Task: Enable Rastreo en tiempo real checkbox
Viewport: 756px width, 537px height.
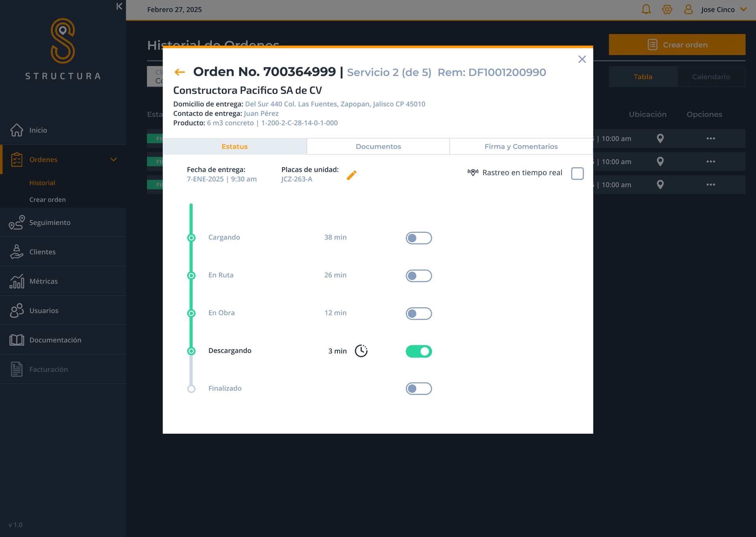Action: click(577, 173)
